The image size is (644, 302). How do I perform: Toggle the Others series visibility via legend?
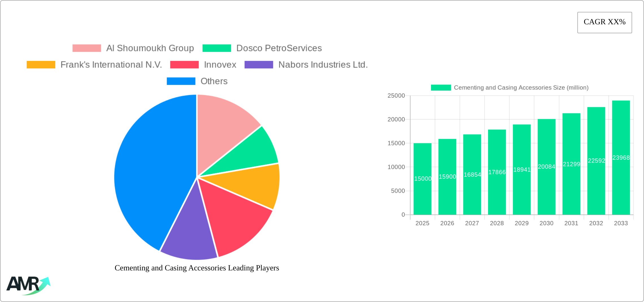[x=181, y=81]
